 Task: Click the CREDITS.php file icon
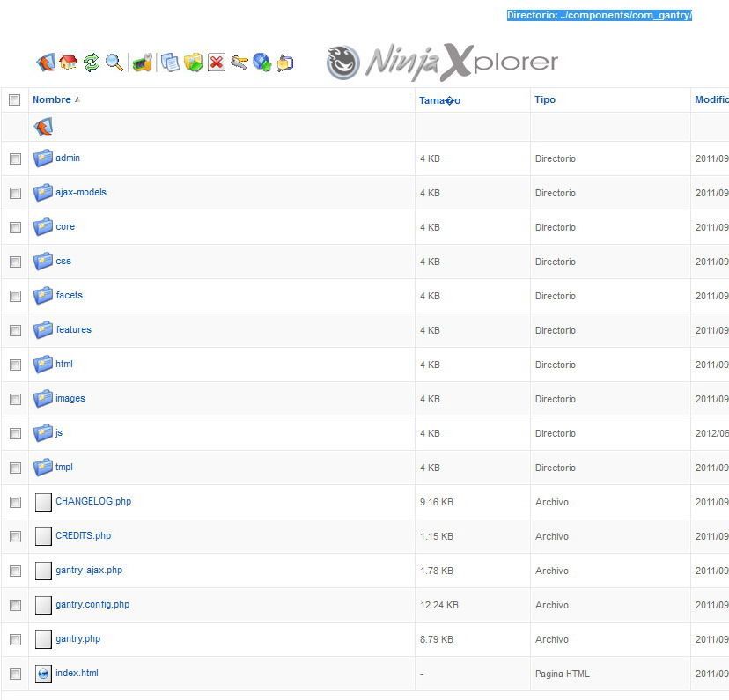coord(43,536)
